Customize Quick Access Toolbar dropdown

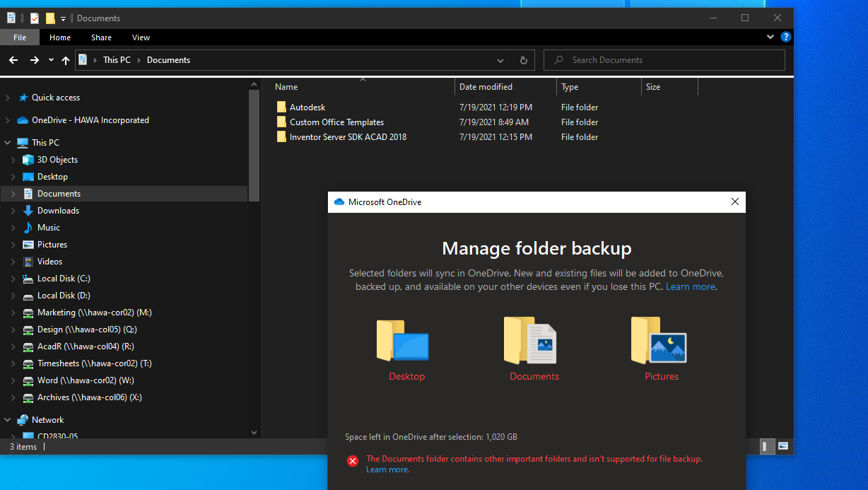point(63,18)
